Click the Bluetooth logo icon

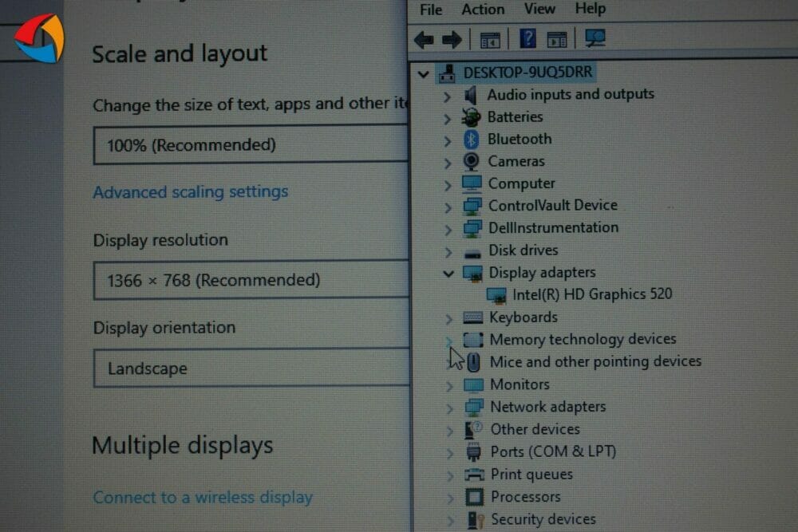(472, 140)
